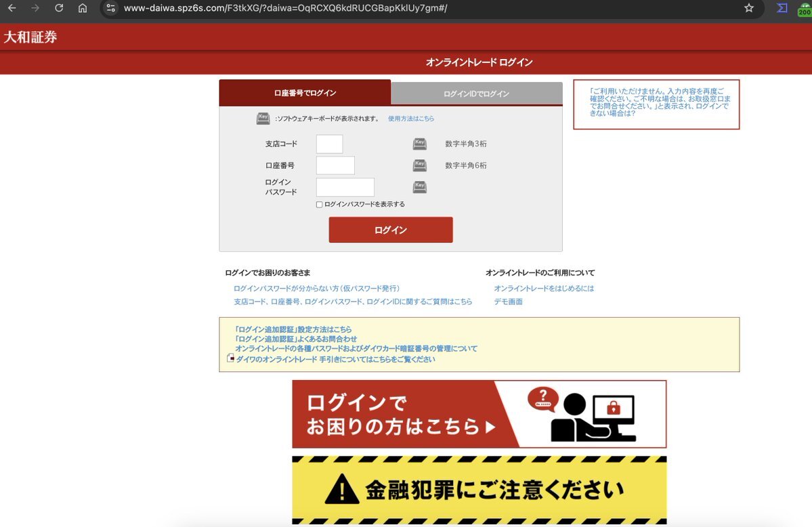Image resolution: width=812 pixels, height=527 pixels.
Task: Click the 数字半角6桁 hint text
Action: click(x=466, y=165)
